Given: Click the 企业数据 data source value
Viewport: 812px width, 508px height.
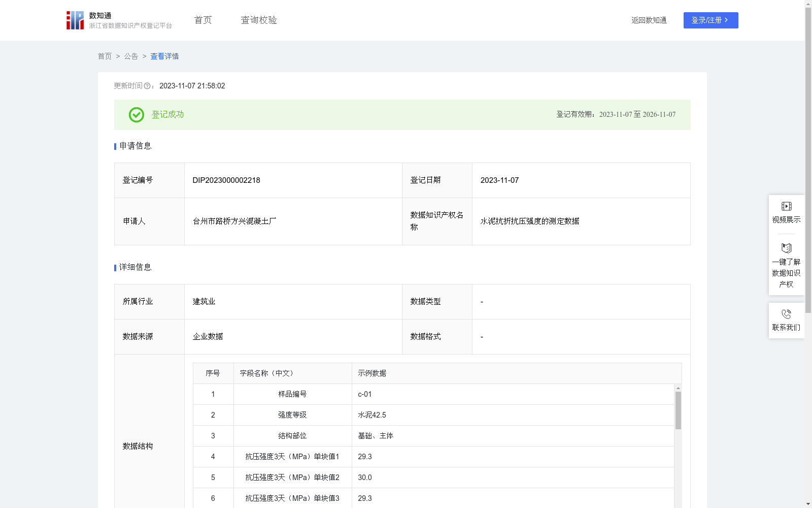Looking at the screenshot, I should tap(208, 337).
